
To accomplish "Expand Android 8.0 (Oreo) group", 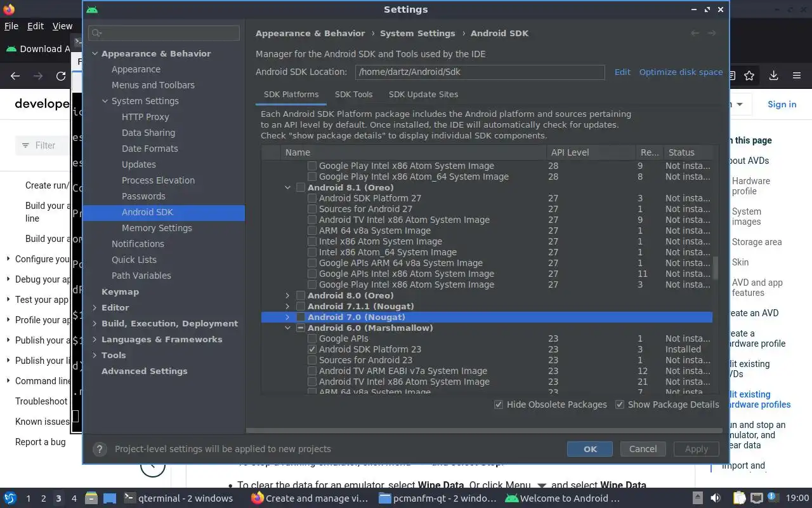I will (x=287, y=295).
